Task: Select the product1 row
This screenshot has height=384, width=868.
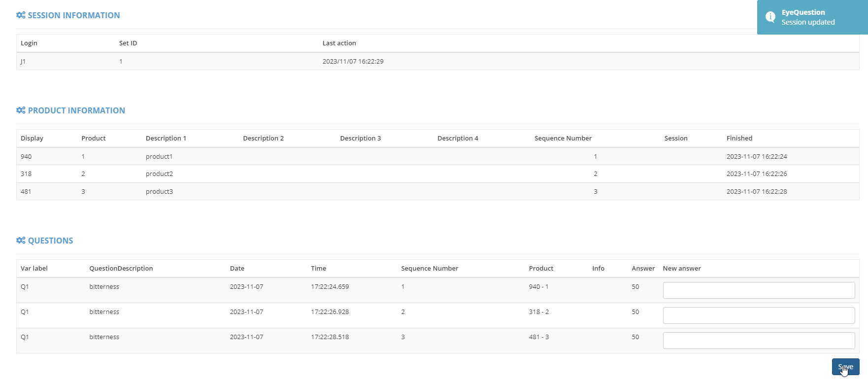Action: point(159,157)
